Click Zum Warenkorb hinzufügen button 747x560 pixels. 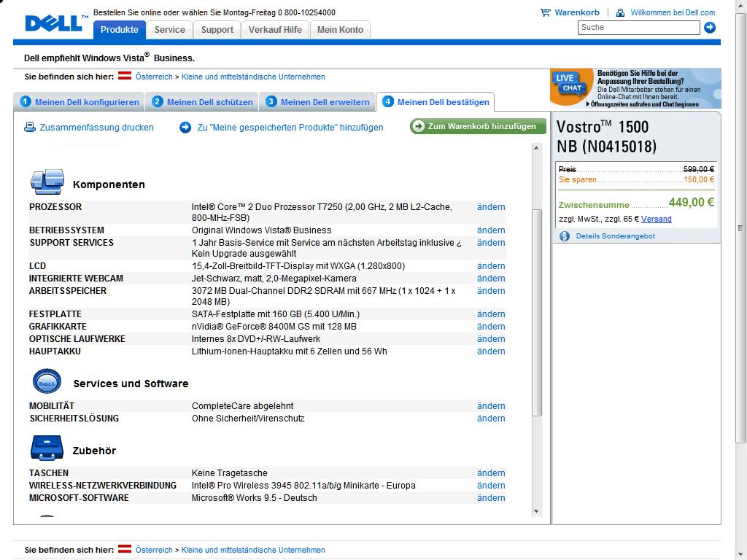click(478, 126)
